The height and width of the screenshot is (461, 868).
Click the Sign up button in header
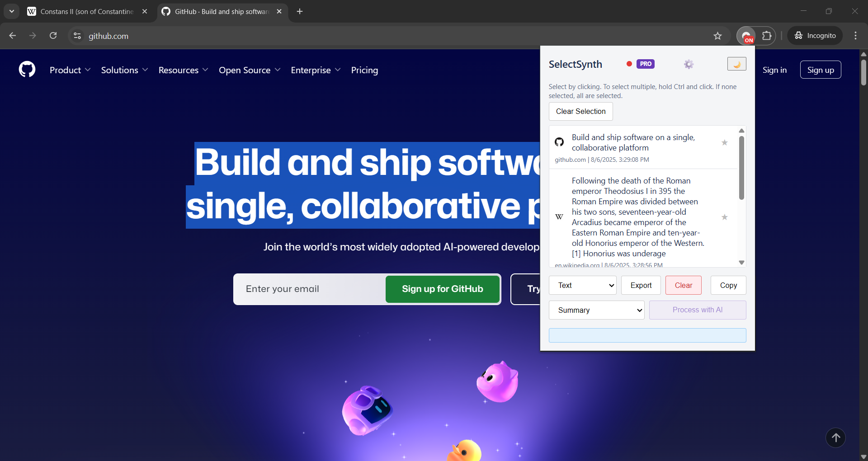821,70
